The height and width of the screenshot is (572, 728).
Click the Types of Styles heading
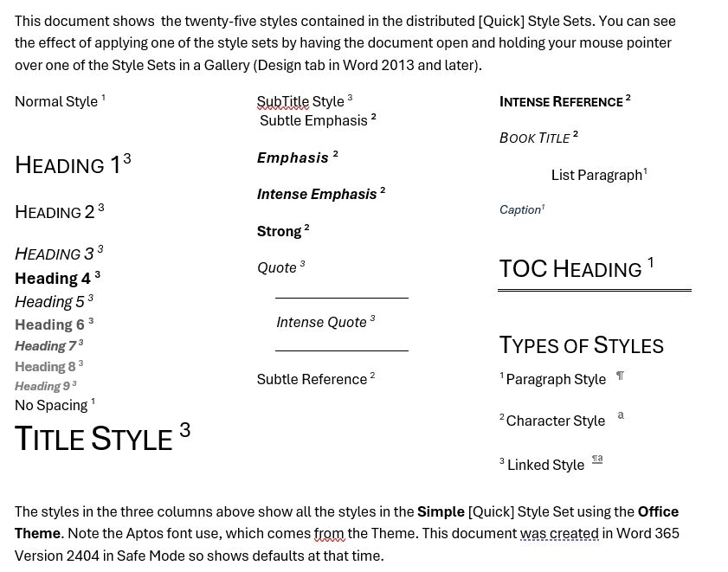(x=581, y=345)
